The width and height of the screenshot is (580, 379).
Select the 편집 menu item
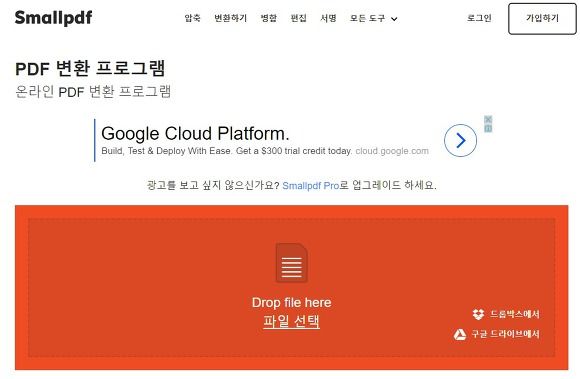(x=299, y=18)
